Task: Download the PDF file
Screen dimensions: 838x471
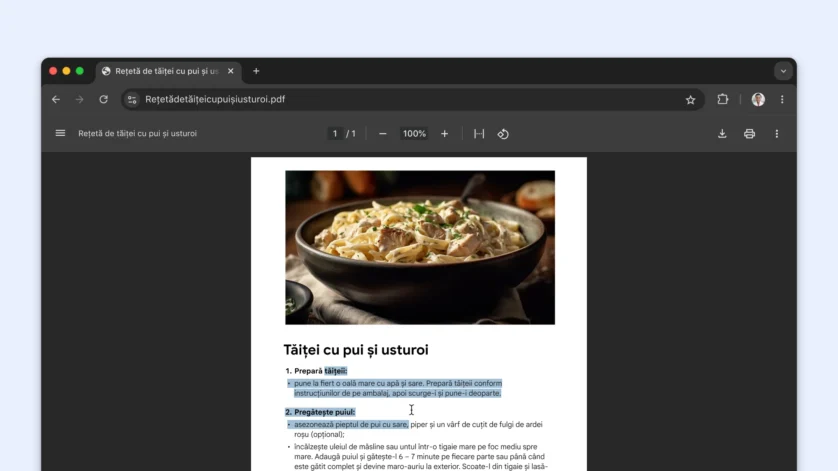Action: point(722,133)
